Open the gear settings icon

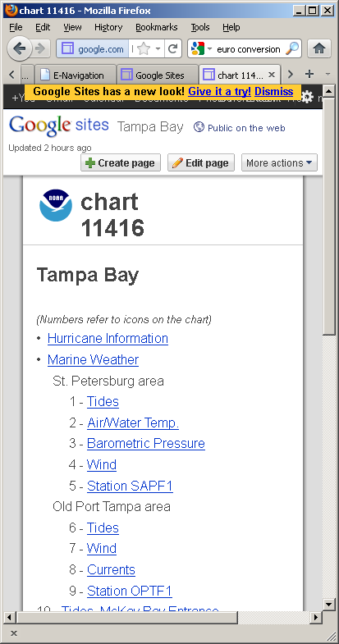(x=307, y=98)
